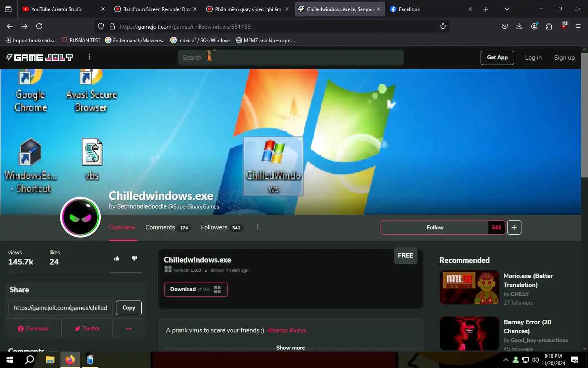Select the Overview tab
Image resolution: width=588 pixels, height=368 pixels.
point(122,227)
